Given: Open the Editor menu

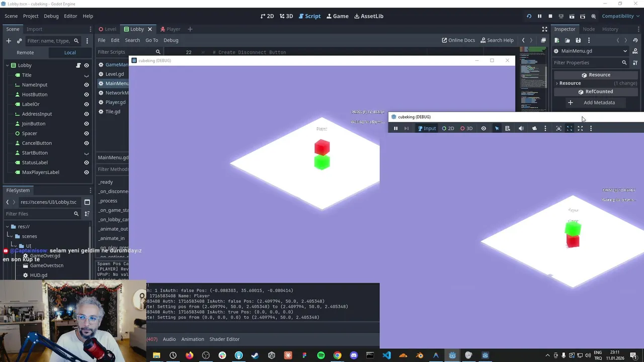Looking at the screenshot, I should [x=70, y=16].
